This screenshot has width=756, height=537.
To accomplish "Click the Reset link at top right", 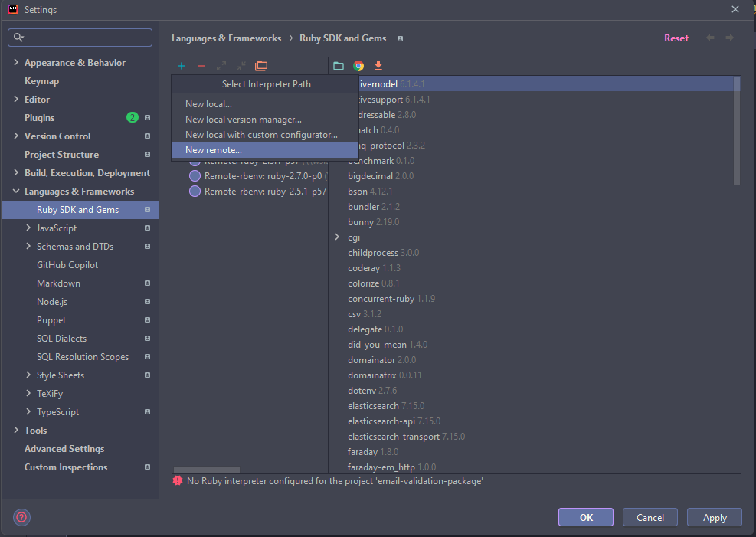I will pyautogui.click(x=676, y=38).
